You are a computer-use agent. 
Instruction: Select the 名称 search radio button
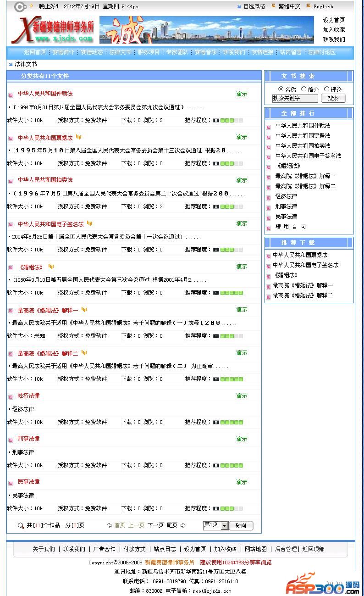point(281,89)
